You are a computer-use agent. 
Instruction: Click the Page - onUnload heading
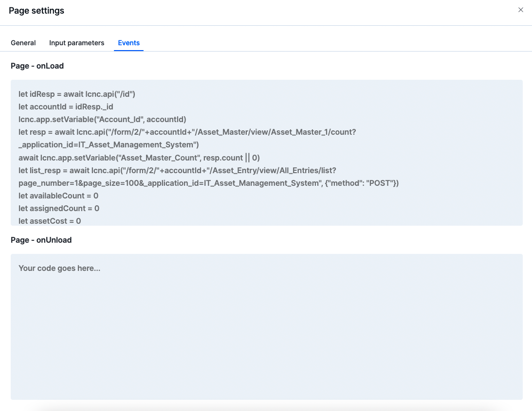click(x=41, y=240)
